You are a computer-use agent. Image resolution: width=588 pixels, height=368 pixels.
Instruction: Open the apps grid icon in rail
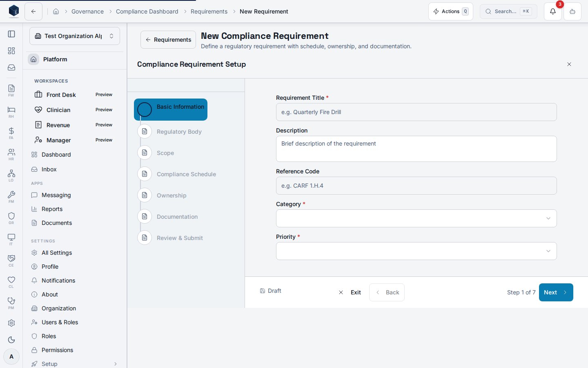pyautogui.click(x=11, y=51)
